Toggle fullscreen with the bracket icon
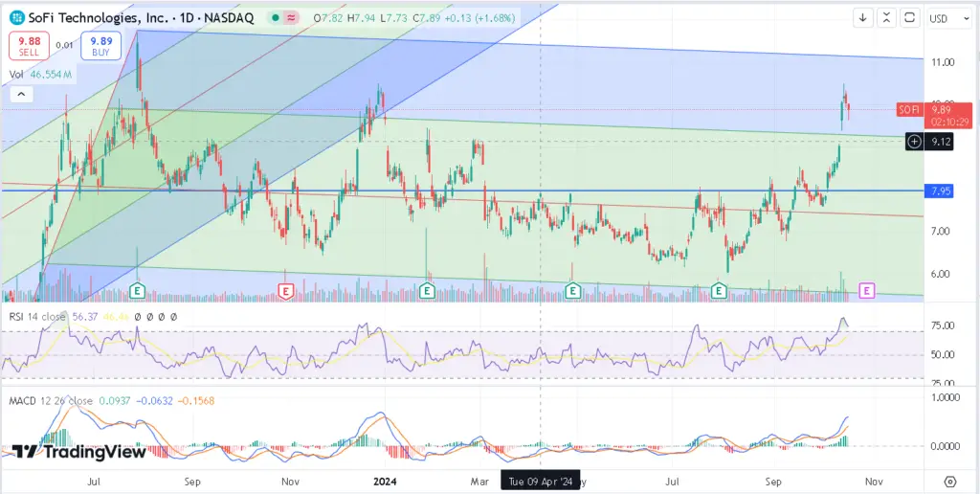Screen dimensions: 980x494 pyautogui.click(x=911, y=17)
